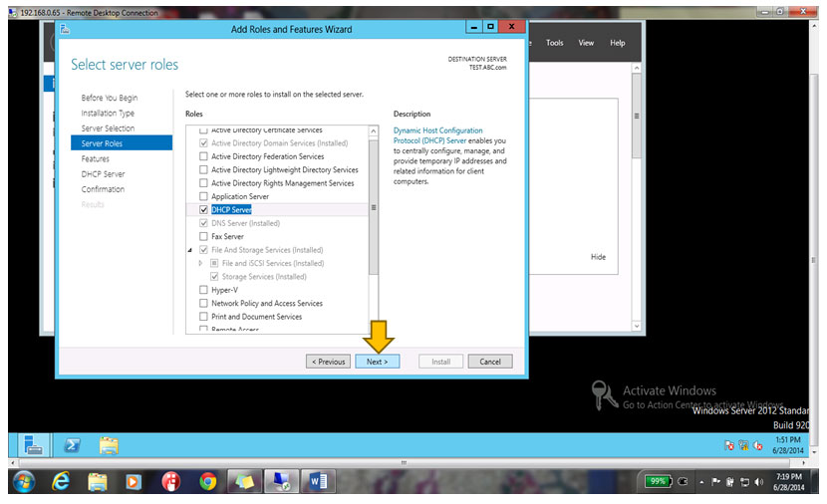
Task: Click the Action Center flag tray icon
Action: point(715,482)
